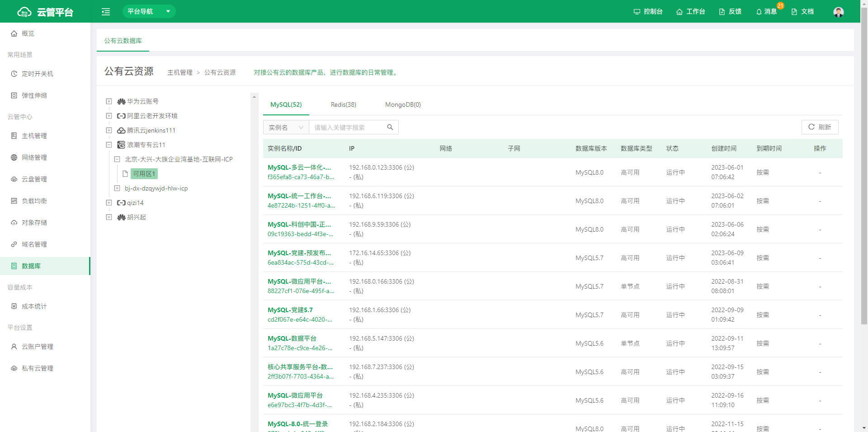Screen dimensions: 868x432
Task: Expand the bj-dx-dzqywjd-hlw-icp node
Action: click(x=117, y=188)
